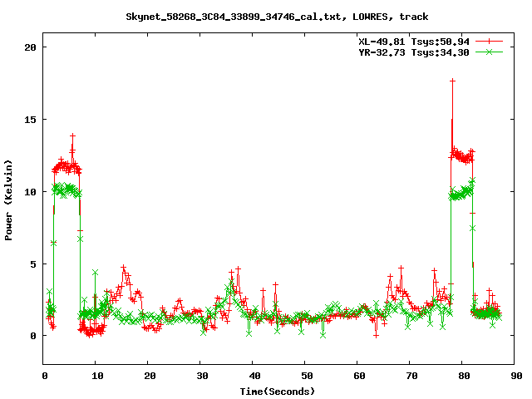Click the y-axis tick label 15
This screenshot has width=532, height=399.
pyautogui.click(x=30, y=120)
